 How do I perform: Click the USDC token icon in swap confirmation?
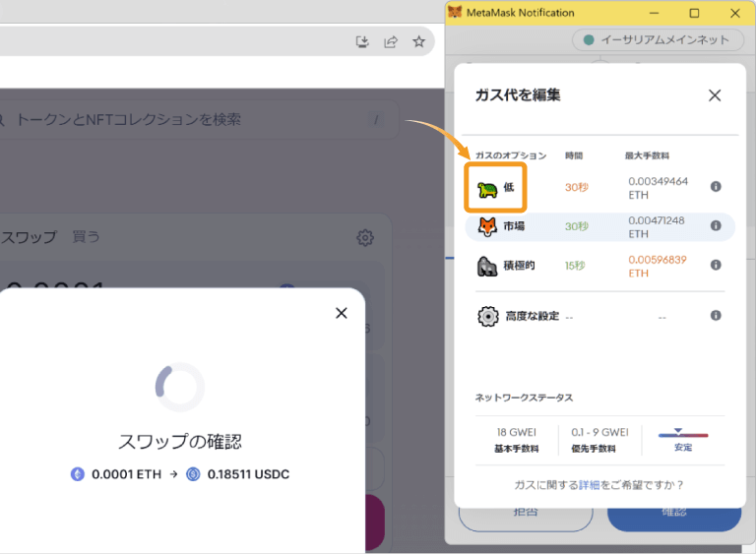click(x=193, y=474)
